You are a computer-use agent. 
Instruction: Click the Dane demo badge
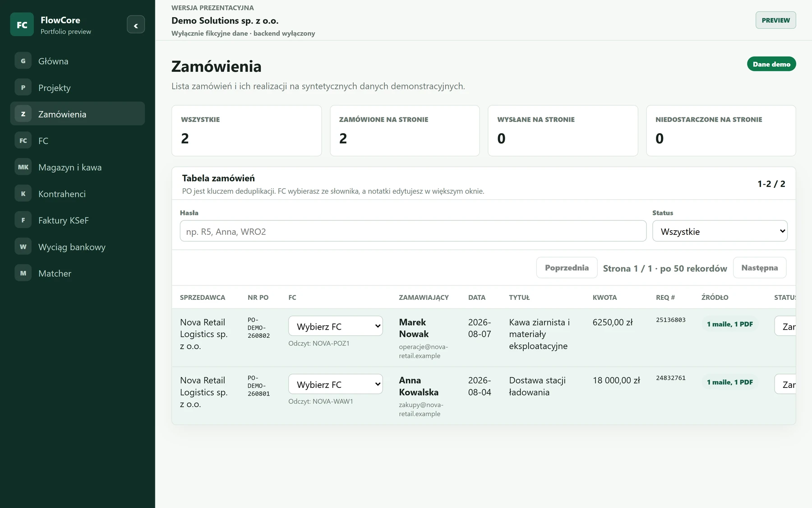click(x=771, y=64)
